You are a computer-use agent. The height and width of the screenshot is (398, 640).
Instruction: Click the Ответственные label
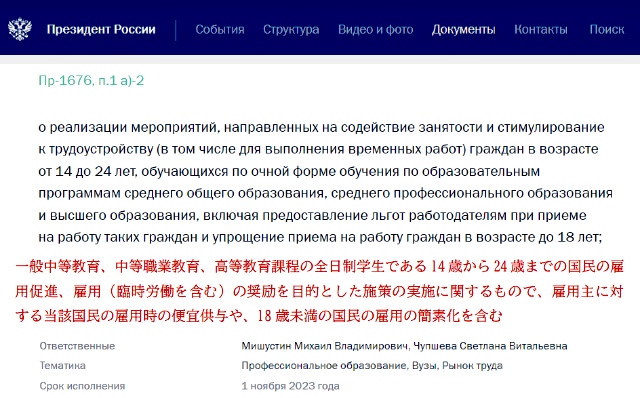coord(77,346)
